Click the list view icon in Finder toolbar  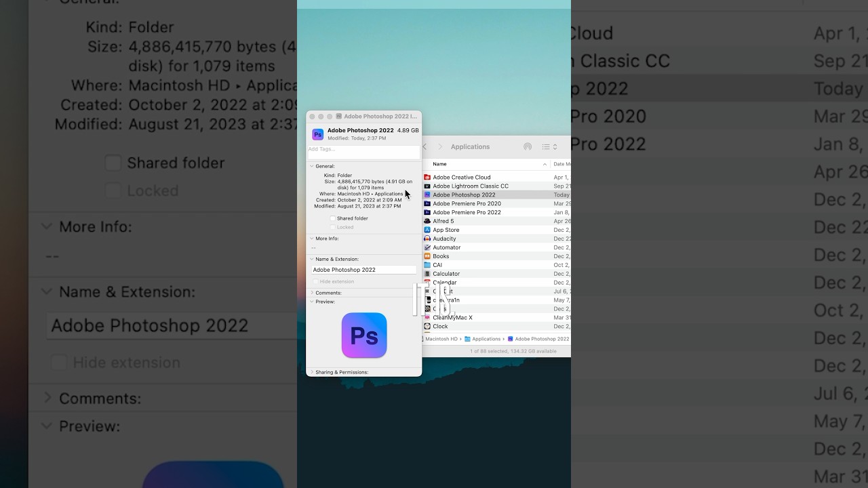(x=546, y=147)
